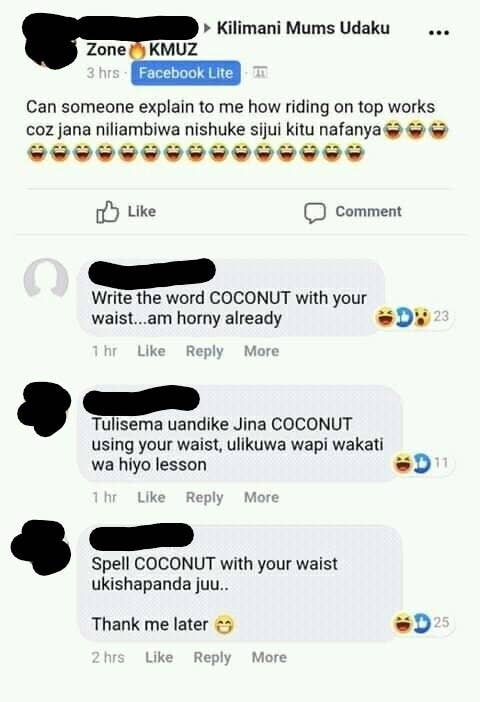Open the default avatar of first commenter

[46, 278]
